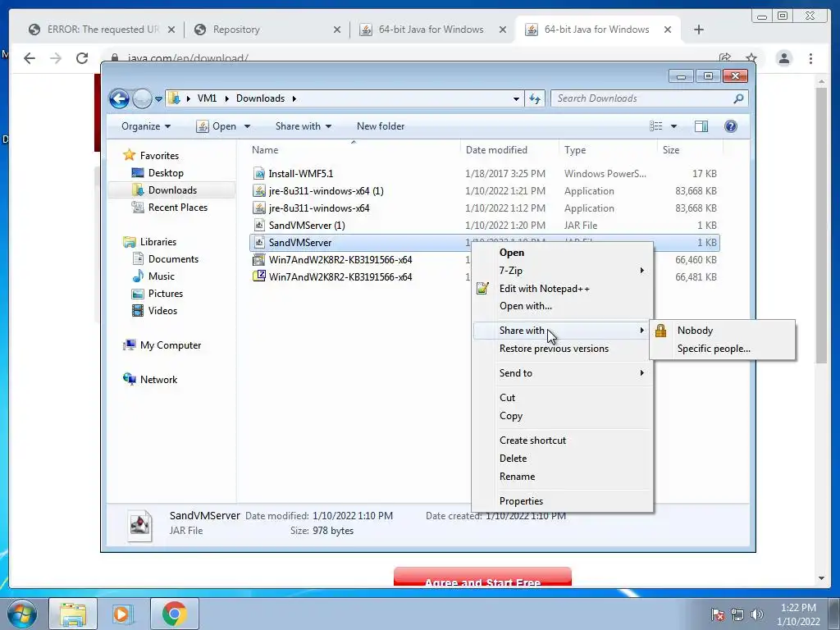Click the Chrome profile avatar icon
This screenshot has height=630, width=840.
tap(783, 58)
